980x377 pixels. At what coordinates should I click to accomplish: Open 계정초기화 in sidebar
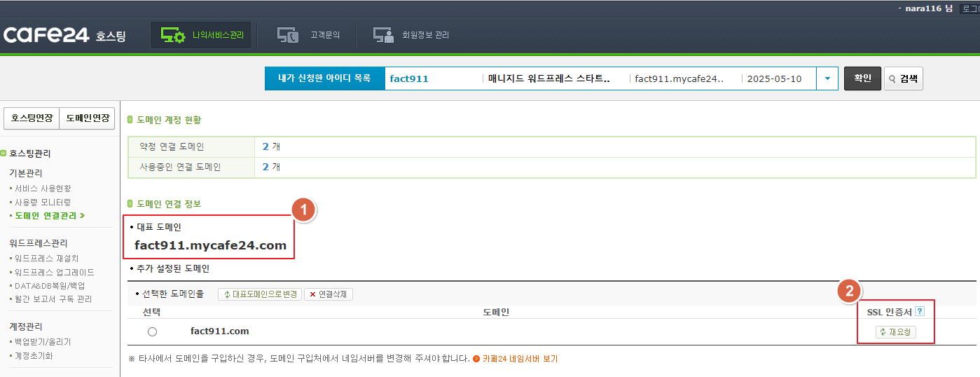[x=34, y=355]
